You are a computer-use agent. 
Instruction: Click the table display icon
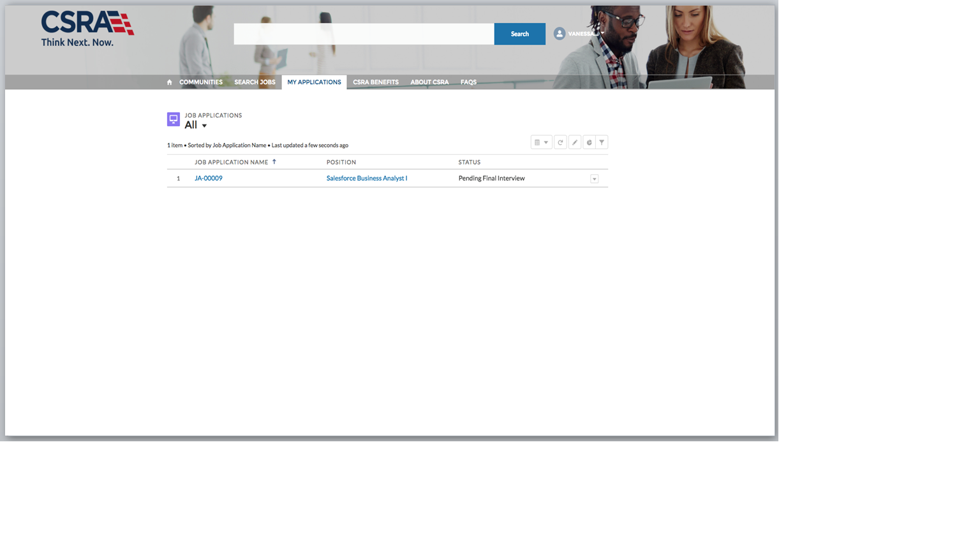pyautogui.click(x=538, y=142)
